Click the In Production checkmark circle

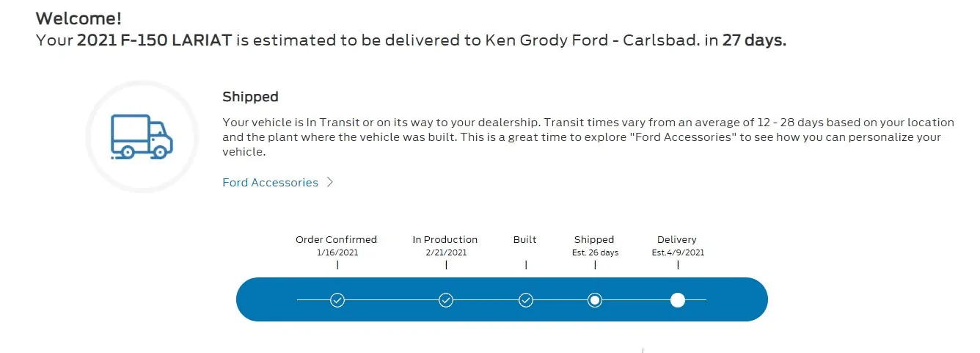(446, 299)
